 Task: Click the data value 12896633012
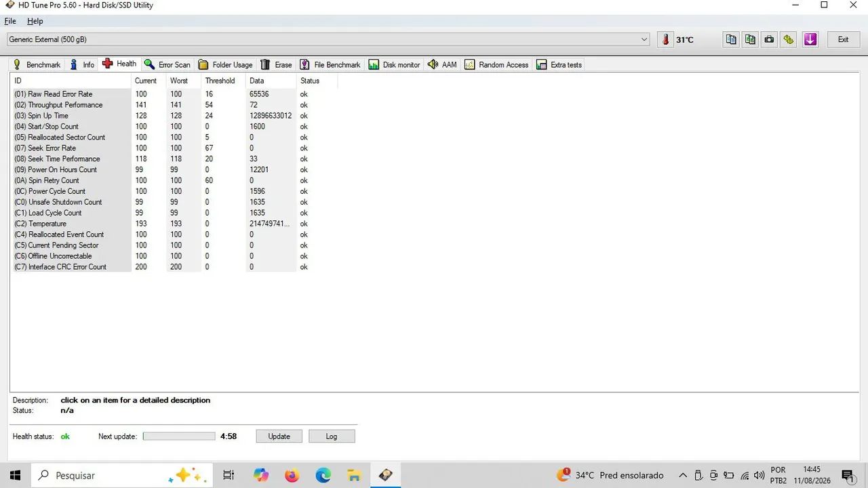271,116
